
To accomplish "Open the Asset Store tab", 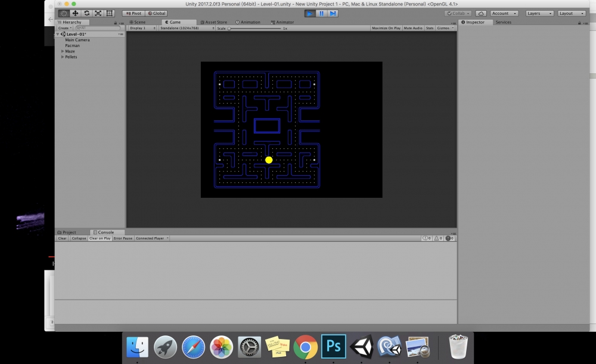I will tap(213, 22).
